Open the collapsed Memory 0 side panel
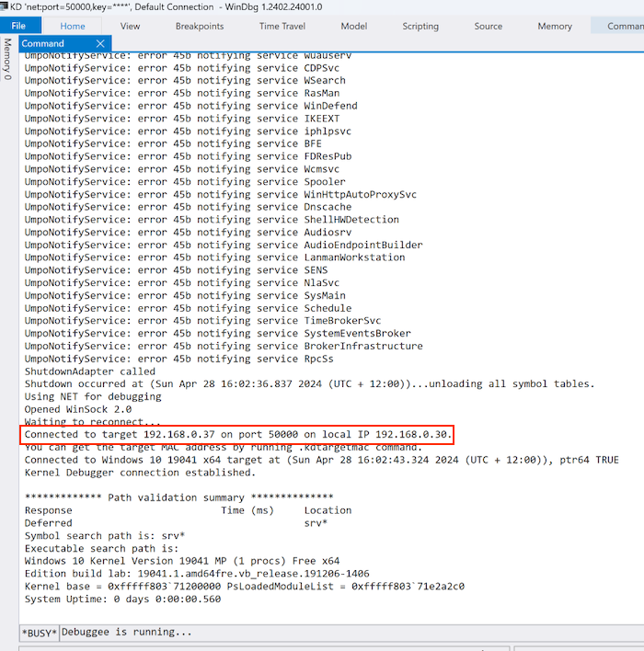The image size is (644, 651). pyautogui.click(x=7, y=59)
